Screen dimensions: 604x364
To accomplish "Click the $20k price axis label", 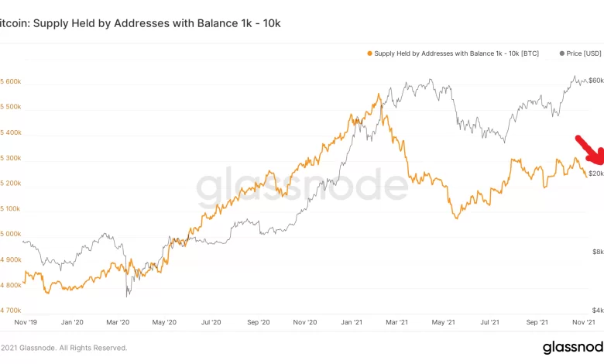I will (x=595, y=173).
